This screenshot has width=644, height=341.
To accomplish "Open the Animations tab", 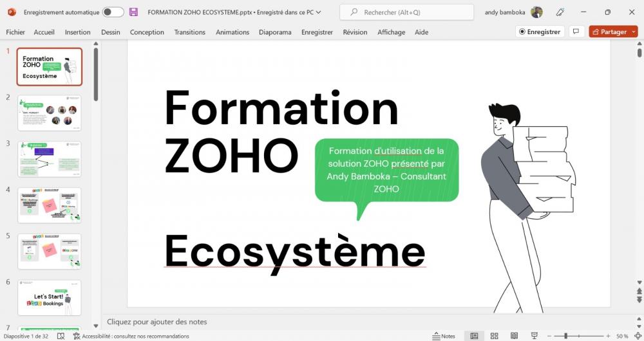I will tap(232, 32).
